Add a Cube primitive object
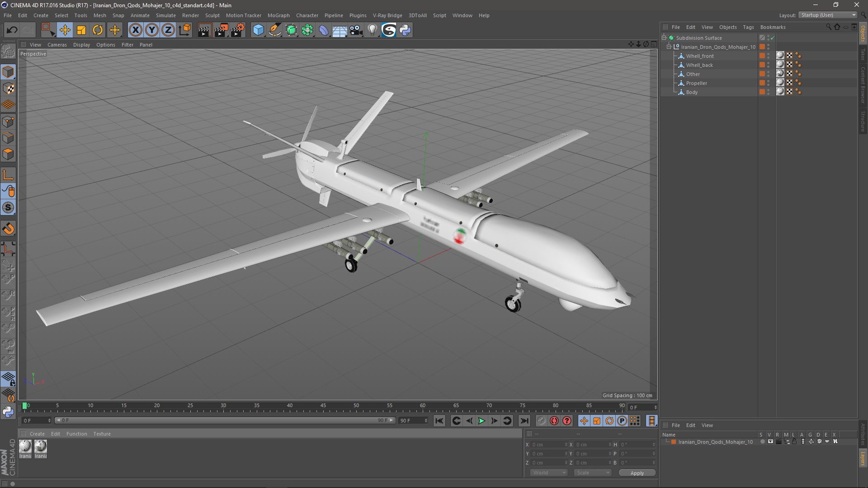This screenshot has width=868, height=488. (x=258, y=30)
